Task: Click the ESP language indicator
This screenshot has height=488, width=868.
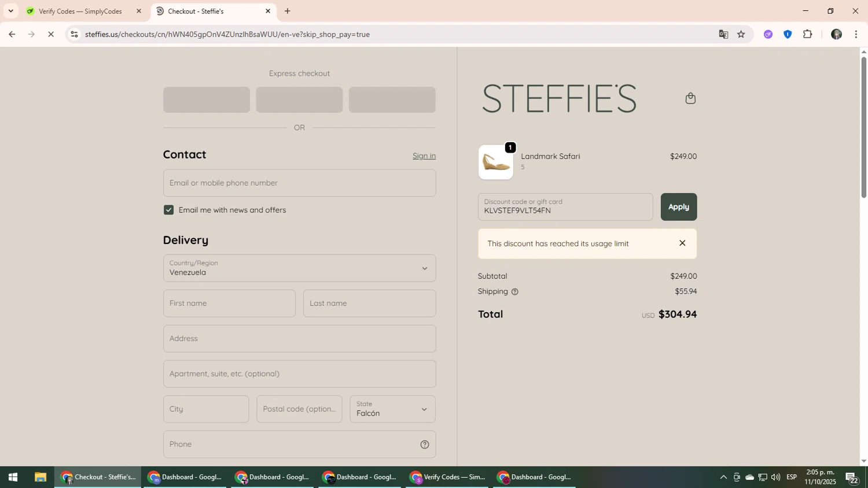Action: point(792,478)
